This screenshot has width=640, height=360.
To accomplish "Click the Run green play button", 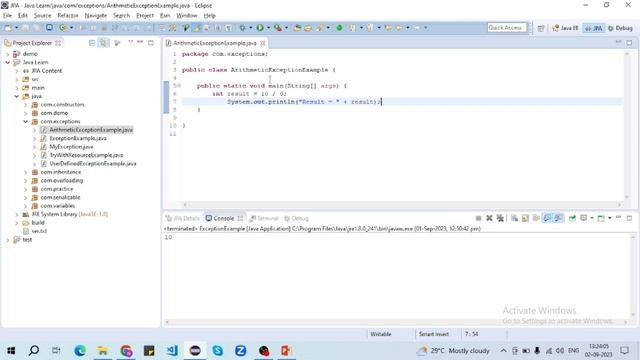I will click(x=260, y=28).
